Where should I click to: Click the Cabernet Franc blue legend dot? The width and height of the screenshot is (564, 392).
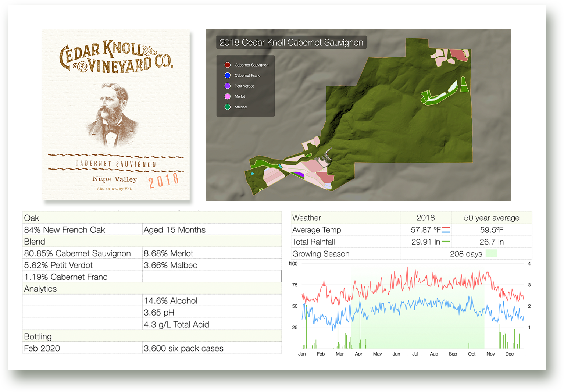click(228, 75)
